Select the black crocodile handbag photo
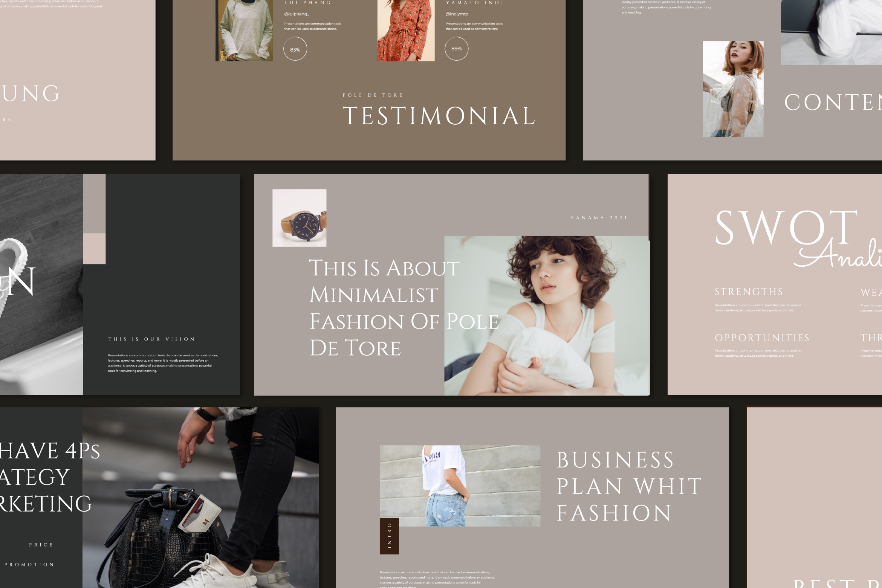 200,498
